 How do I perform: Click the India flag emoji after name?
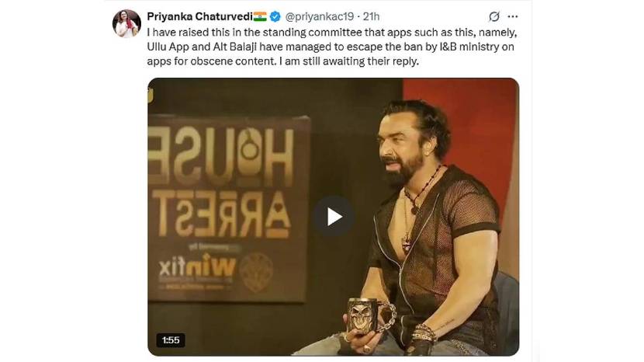[x=260, y=16]
